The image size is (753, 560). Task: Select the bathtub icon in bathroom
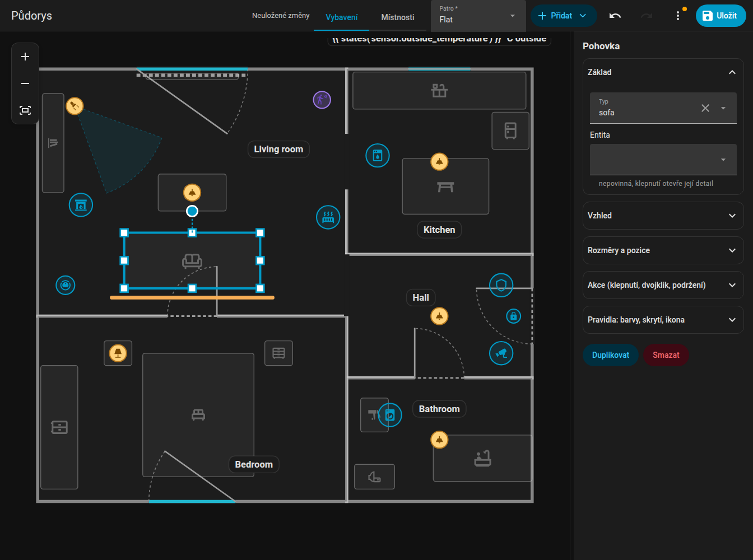482,458
